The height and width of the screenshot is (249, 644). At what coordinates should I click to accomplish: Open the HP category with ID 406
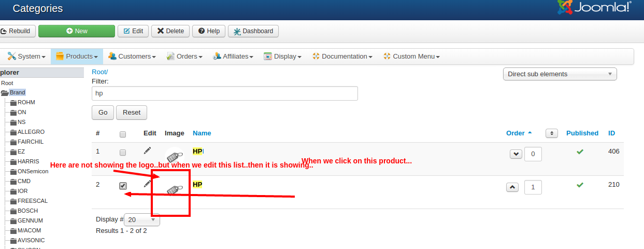[x=197, y=151]
